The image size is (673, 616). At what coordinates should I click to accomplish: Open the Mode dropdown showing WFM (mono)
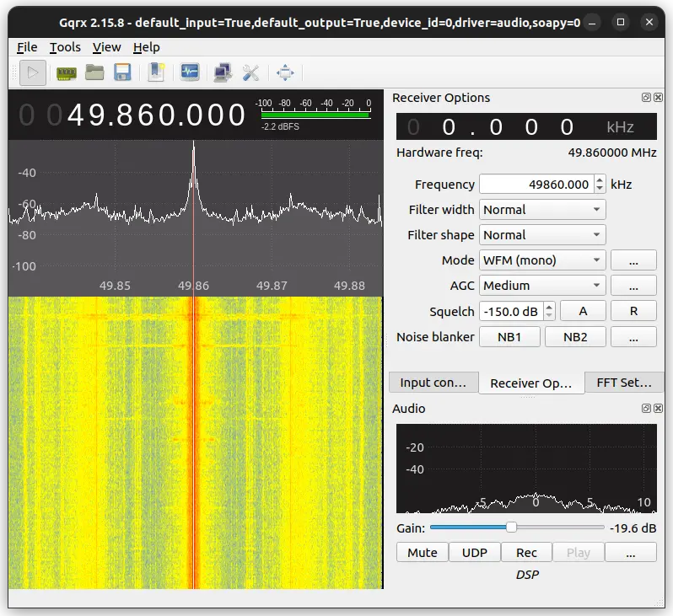[542, 260]
